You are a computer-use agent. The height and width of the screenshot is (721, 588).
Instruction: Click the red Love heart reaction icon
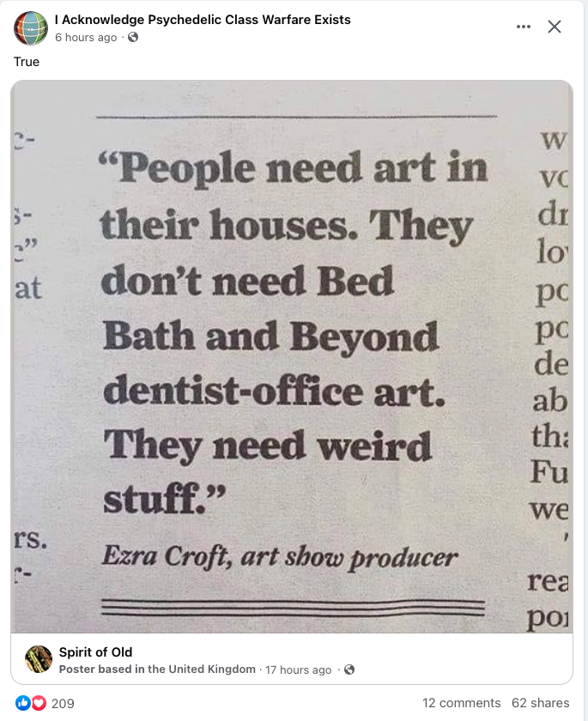[x=39, y=703]
